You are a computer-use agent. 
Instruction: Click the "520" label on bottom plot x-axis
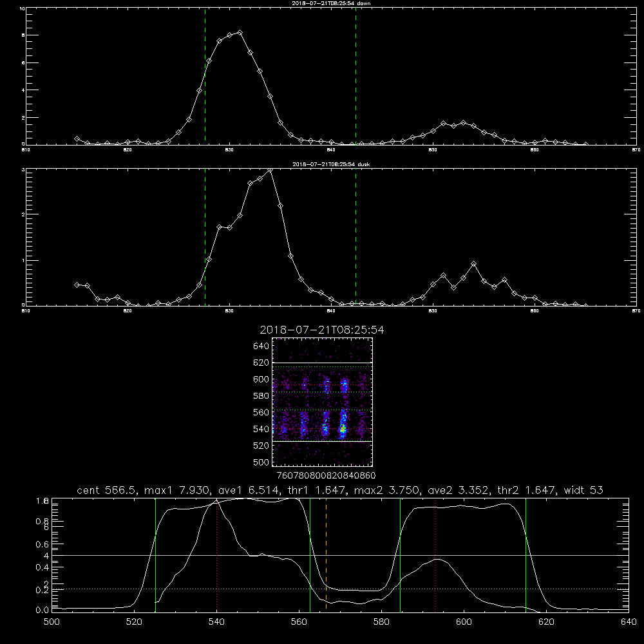pyautogui.click(x=134, y=622)
